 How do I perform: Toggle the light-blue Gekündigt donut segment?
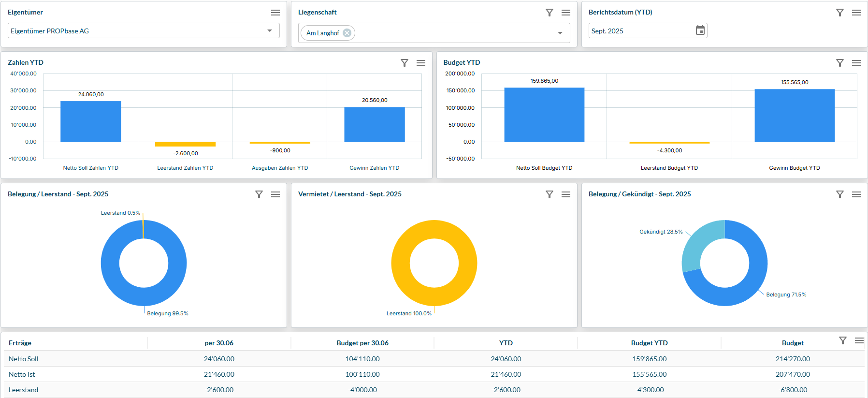[696, 244]
